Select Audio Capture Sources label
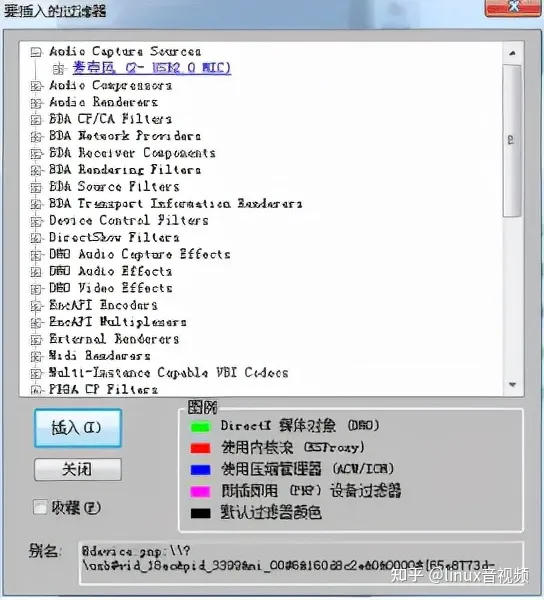544x600 pixels. pos(125,51)
